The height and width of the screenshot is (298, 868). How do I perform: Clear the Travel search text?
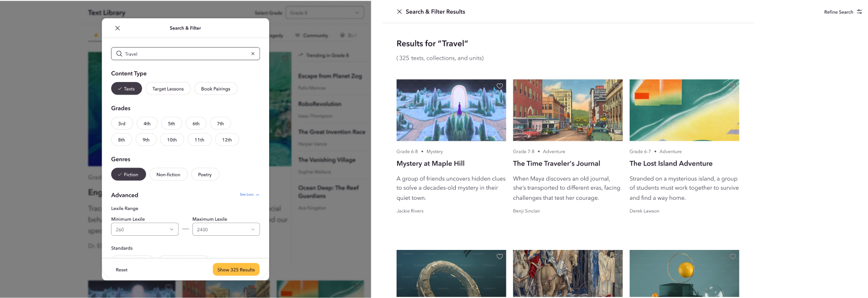(x=253, y=54)
